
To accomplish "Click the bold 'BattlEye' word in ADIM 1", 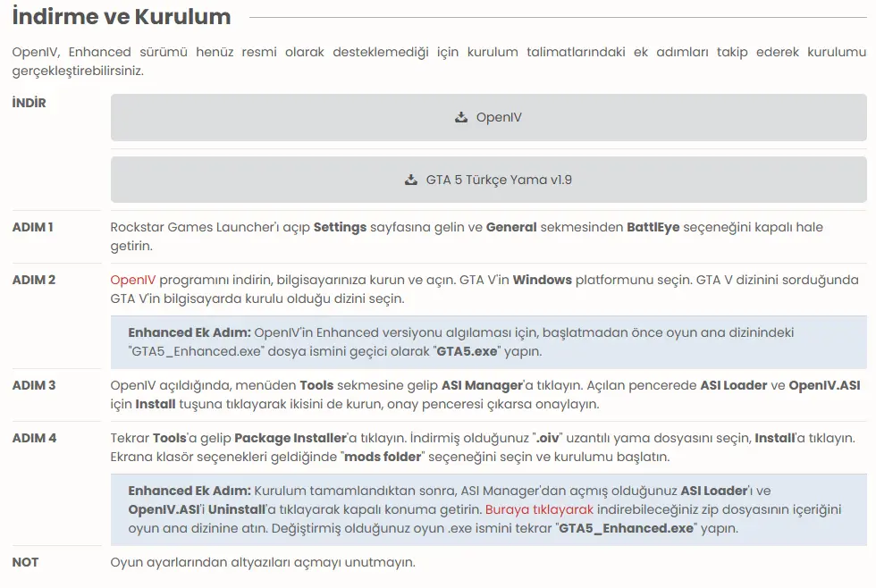I will [x=653, y=227].
